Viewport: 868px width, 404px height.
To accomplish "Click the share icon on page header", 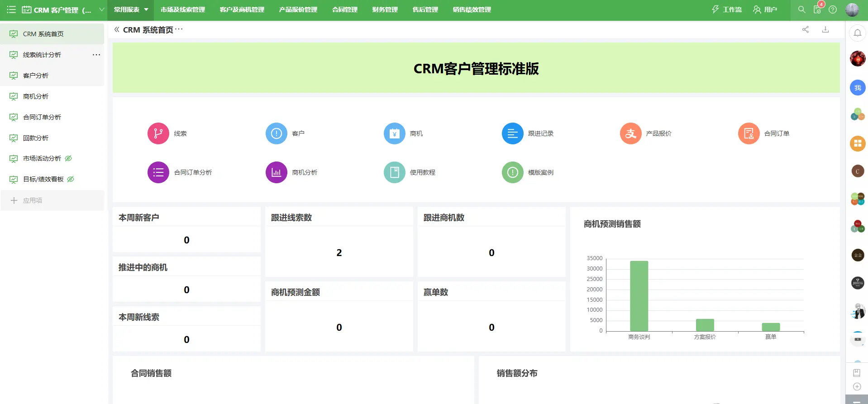I will tap(806, 30).
